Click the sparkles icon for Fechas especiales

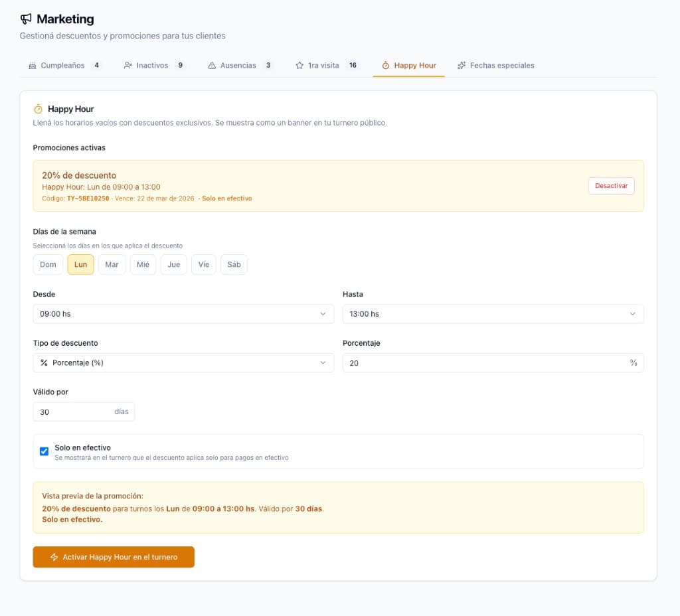coord(462,66)
